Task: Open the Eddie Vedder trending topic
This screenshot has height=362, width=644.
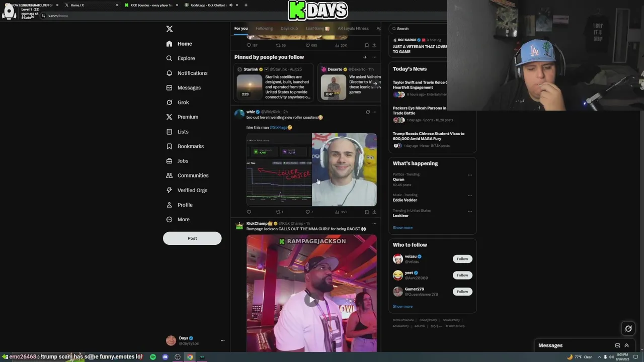Action: point(405,200)
